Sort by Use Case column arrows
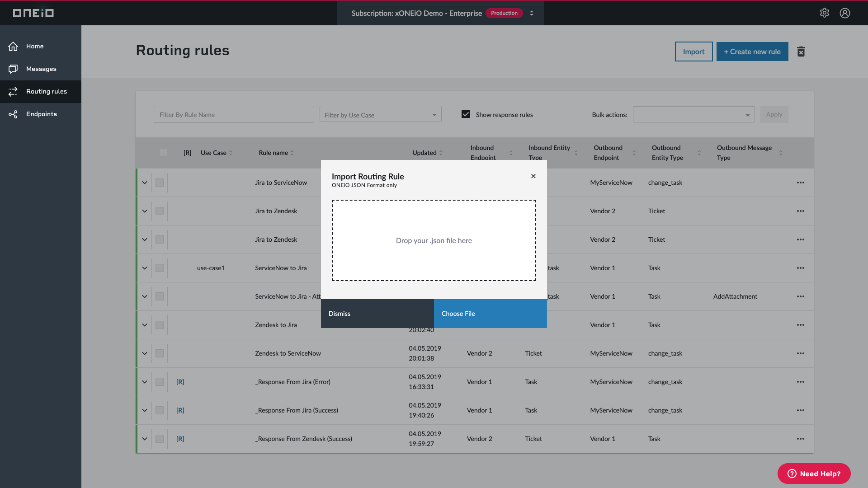Viewport: 868px width, 488px height. point(231,153)
